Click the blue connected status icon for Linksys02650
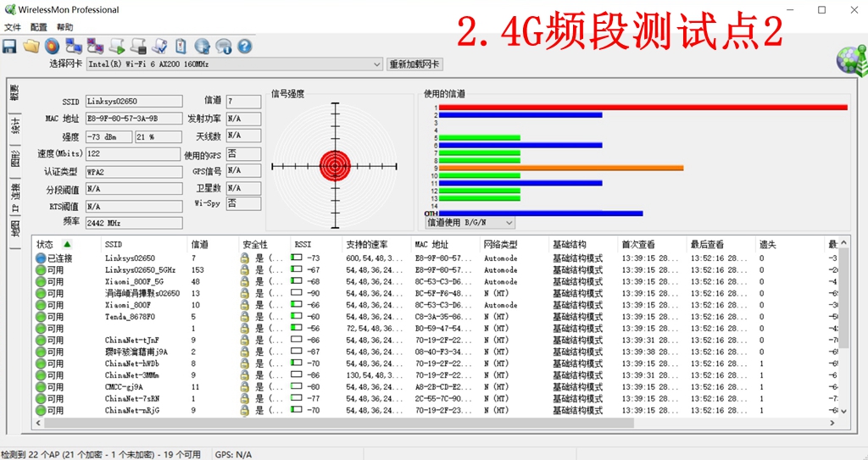The image size is (868, 460). tap(41, 258)
